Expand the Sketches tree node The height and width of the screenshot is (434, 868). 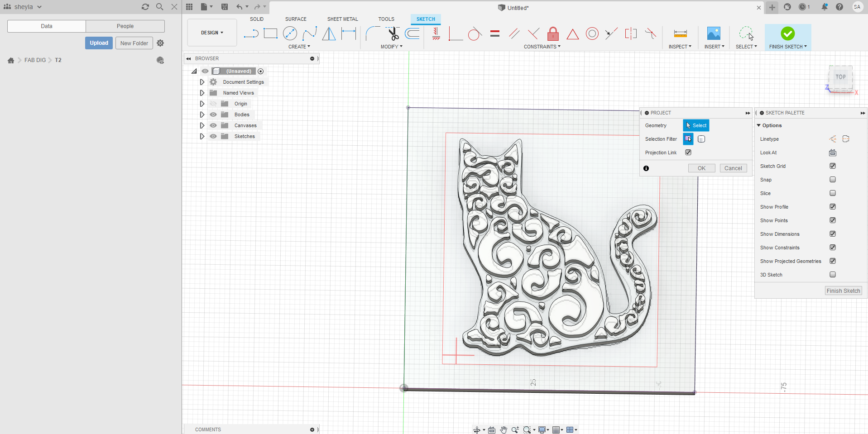pyautogui.click(x=202, y=136)
